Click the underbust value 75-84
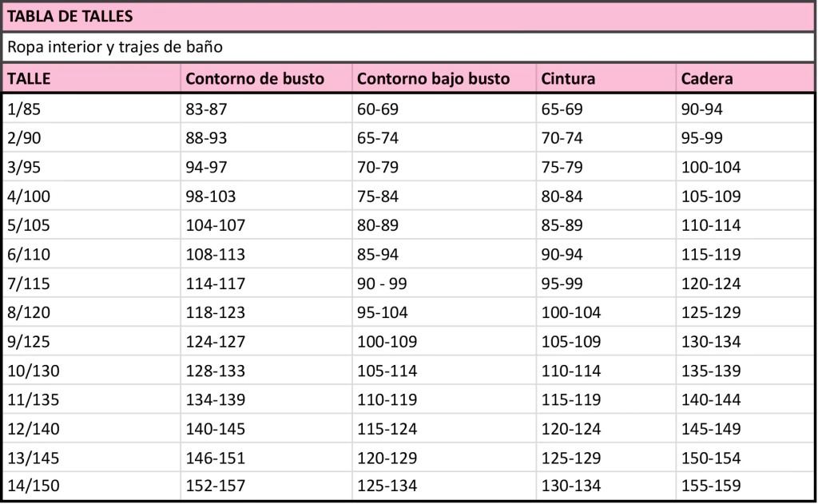This screenshot has width=818, height=504. click(x=377, y=196)
